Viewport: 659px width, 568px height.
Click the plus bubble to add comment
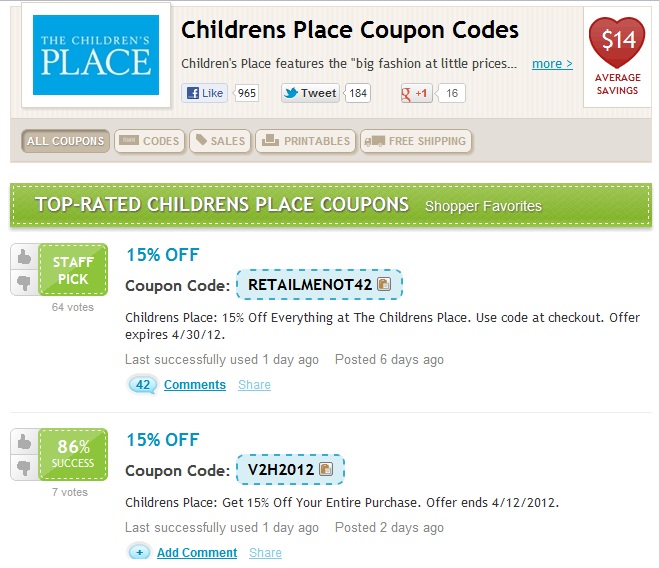(x=139, y=552)
